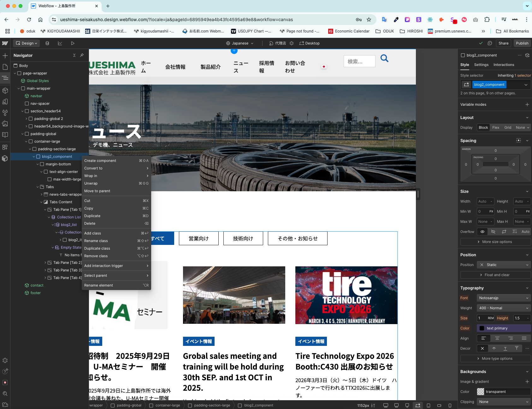Open the Components panel cube icon
Viewport: 532px width, 409px height.
[x=5, y=91]
